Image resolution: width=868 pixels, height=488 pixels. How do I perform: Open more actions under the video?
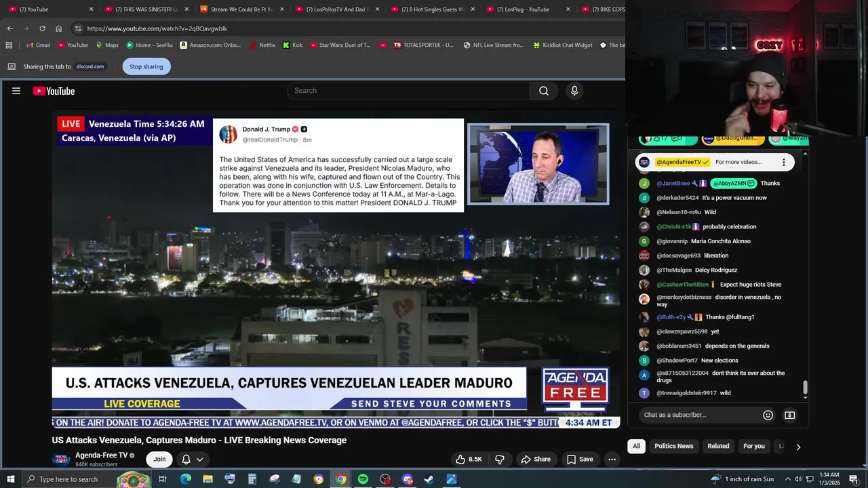pyautogui.click(x=612, y=459)
